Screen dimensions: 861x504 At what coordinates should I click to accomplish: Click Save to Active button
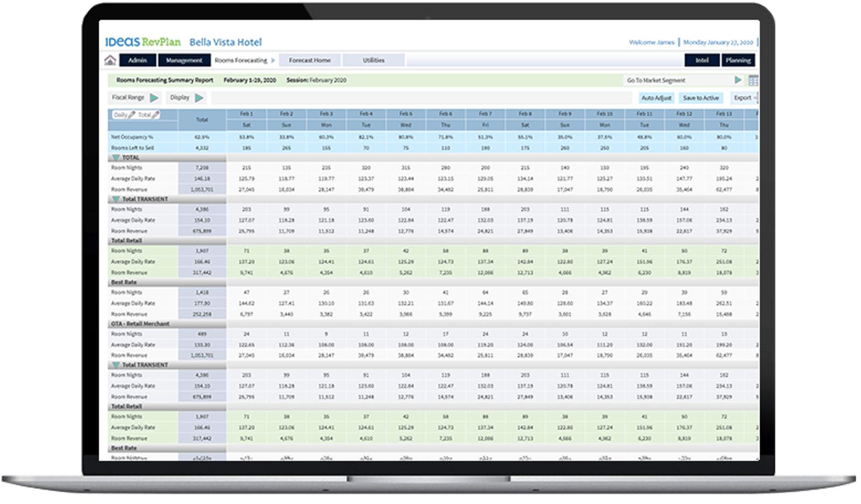(701, 98)
